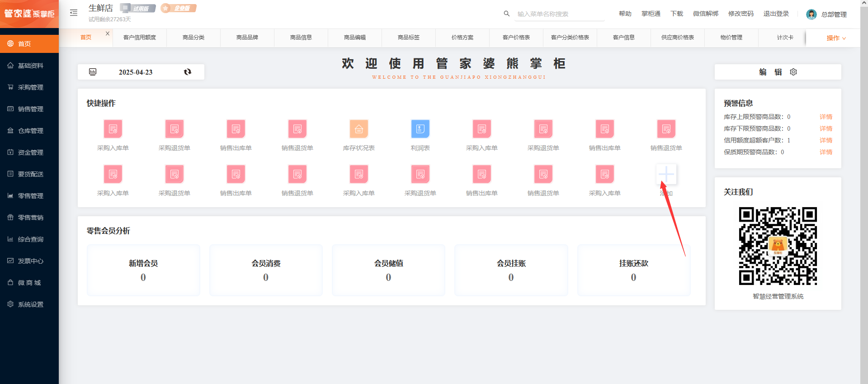The width and height of the screenshot is (868, 384).
Task: Open 系统设置 in the sidebar
Action: pyautogui.click(x=29, y=304)
